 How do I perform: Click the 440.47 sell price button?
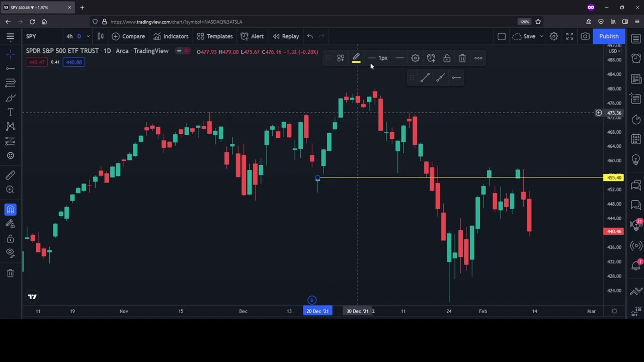pyautogui.click(x=37, y=62)
